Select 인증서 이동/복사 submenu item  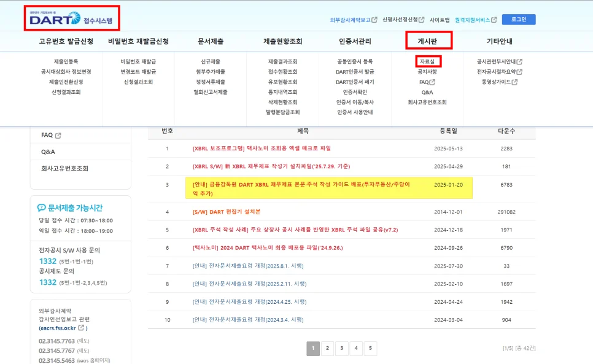tap(355, 102)
